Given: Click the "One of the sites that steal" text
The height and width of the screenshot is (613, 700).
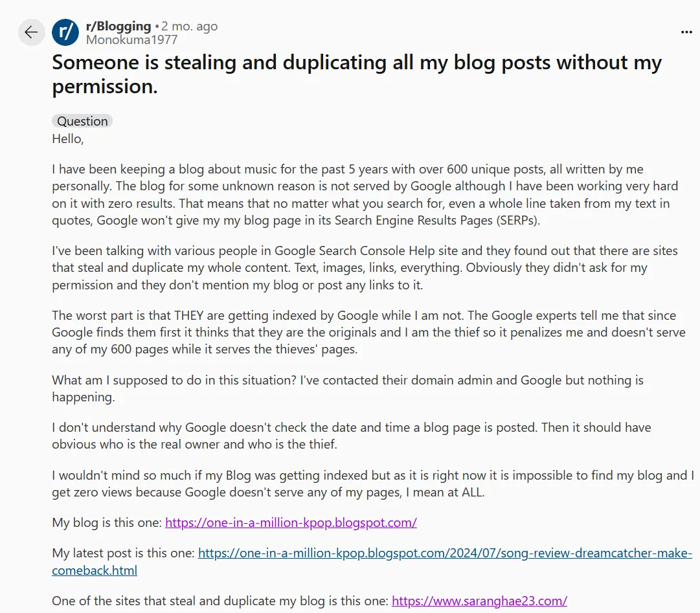Looking at the screenshot, I should tap(220, 601).
